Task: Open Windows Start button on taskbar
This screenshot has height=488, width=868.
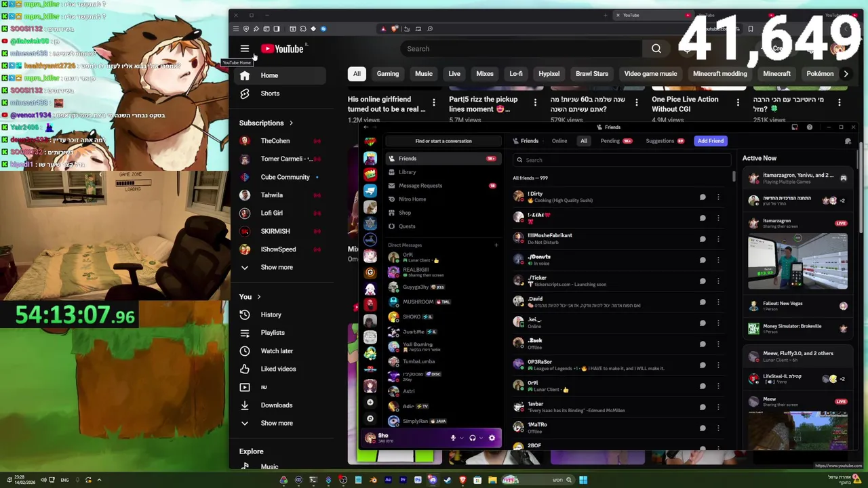Action: pos(583,480)
